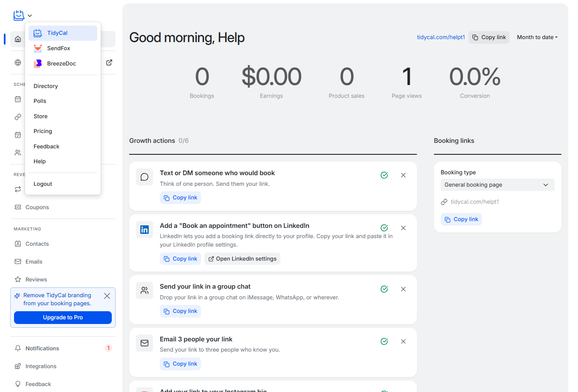Screen dimensions: 578x392
Task: Mark Send link in group chat done
Action: pos(384,289)
